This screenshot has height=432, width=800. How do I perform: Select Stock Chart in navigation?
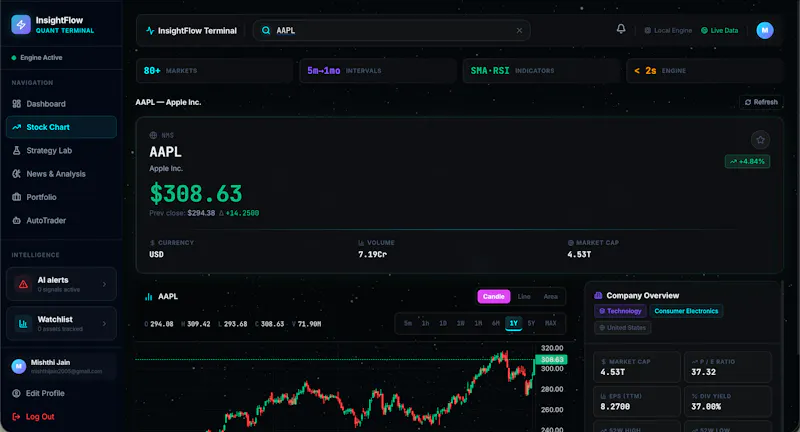point(61,127)
